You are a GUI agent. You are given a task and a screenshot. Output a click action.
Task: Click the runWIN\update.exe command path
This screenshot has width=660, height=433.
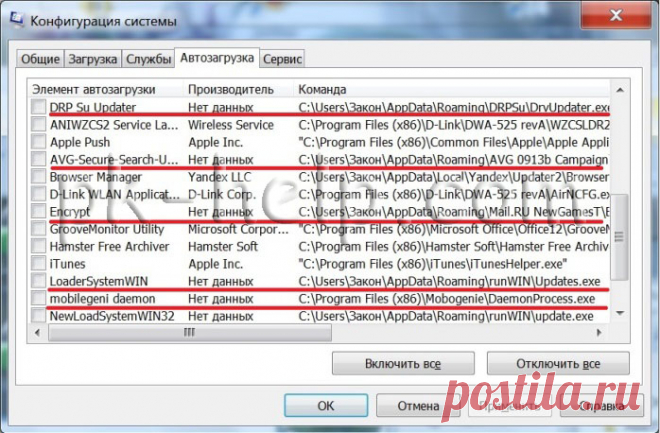coord(446,316)
